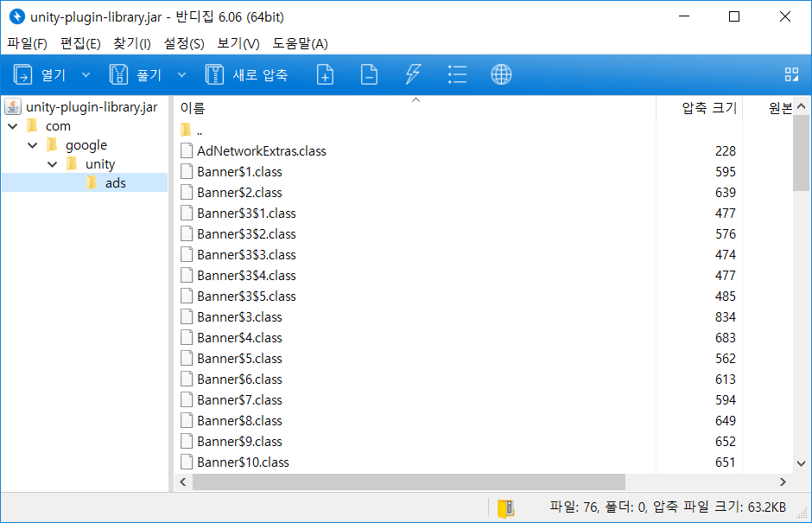The image size is (812, 523).
Task: Open the dropdown arrow next to 풀기
Action: click(x=181, y=74)
